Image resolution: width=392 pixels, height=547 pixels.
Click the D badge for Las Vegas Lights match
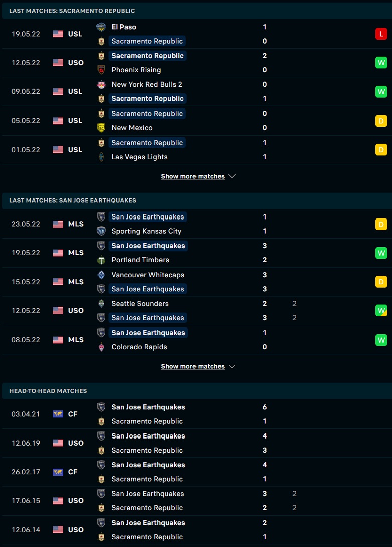[x=381, y=150]
